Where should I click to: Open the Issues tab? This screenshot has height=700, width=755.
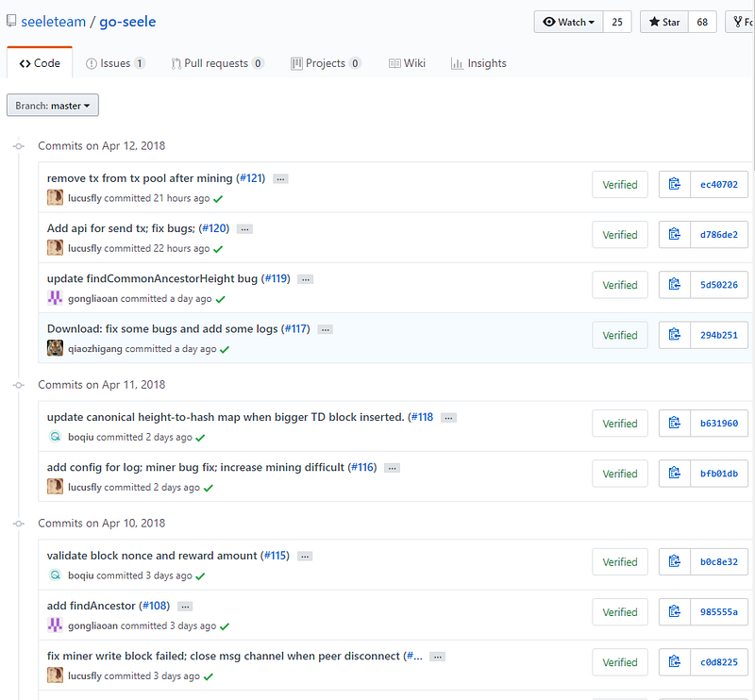(x=115, y=63)
